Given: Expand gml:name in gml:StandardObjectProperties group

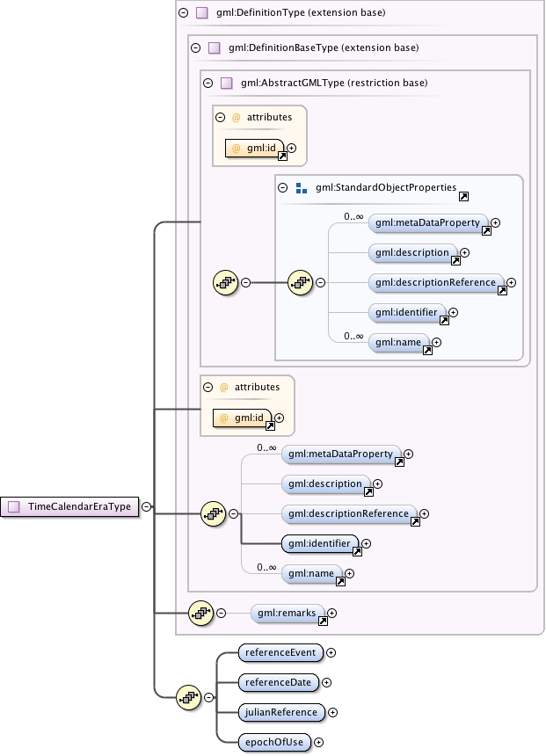Looking at the screenshot, I should [436, 343].
